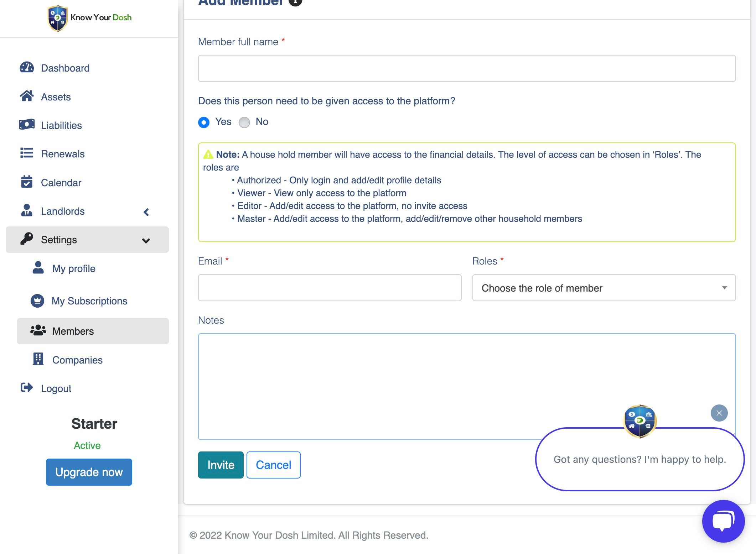The width and height of the screenshot is (756, 554).
Task: Click the Liabilities money icon
Action: (27, 125)
